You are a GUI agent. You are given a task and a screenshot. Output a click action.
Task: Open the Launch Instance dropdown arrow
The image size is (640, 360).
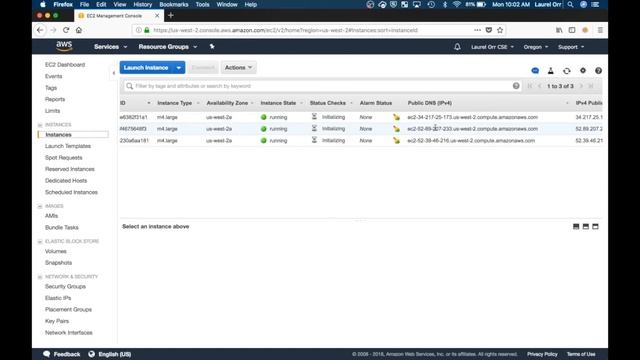179,68
